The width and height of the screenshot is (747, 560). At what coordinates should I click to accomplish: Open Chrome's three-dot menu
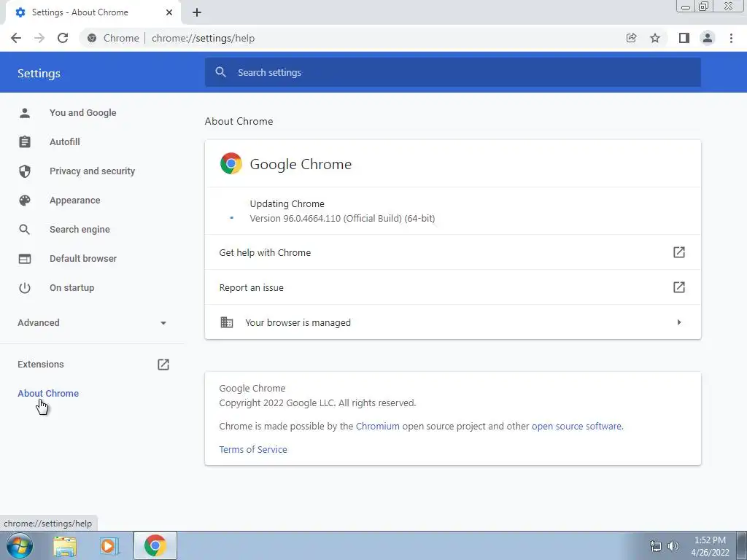[731, 38]
